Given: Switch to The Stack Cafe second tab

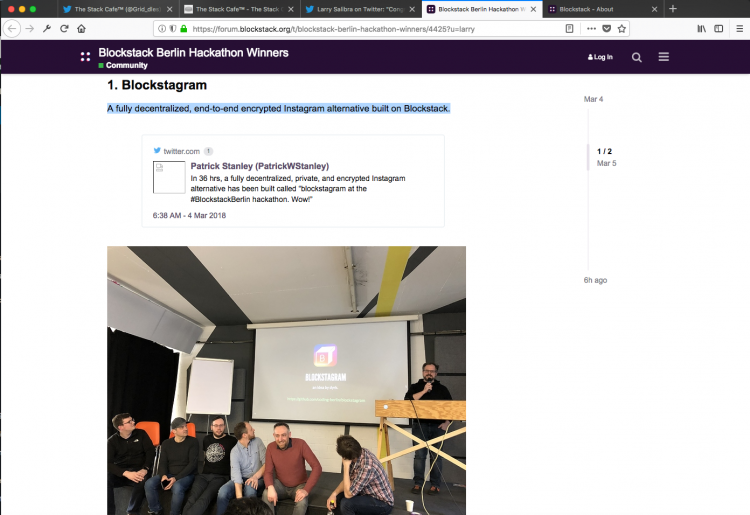Looking at the screenshot, I should click(239, 9).
